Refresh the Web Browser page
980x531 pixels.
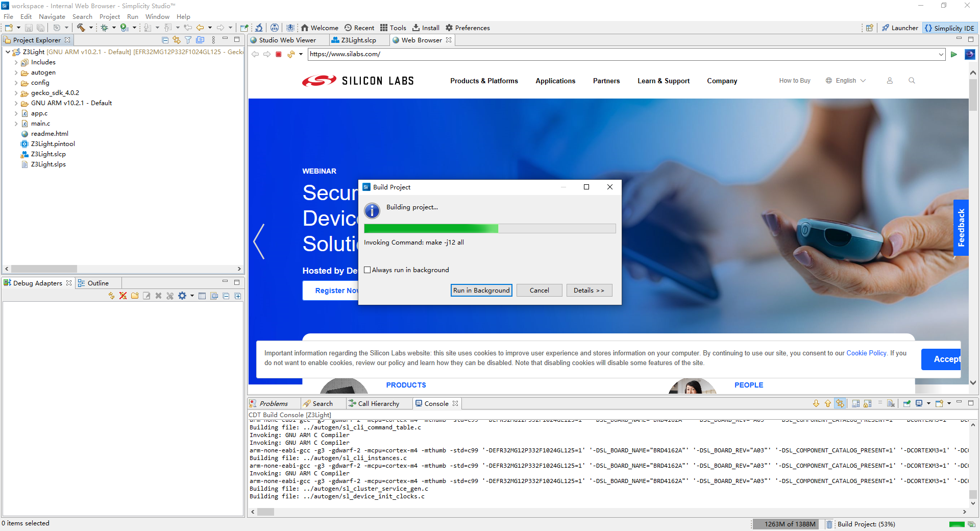291,54
